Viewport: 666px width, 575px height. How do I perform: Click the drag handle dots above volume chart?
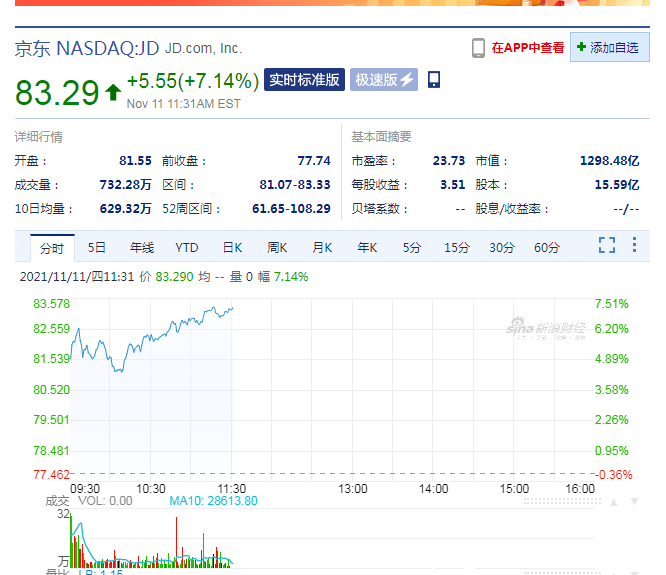point(562,502)
